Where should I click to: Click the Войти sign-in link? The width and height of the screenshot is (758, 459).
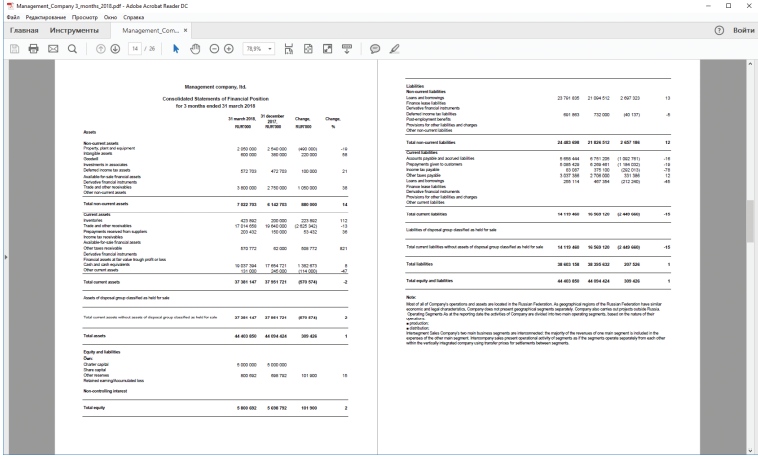tap(742, 31)
